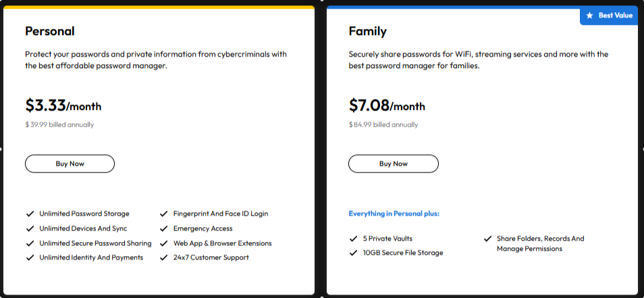Click checkmark beside Unlimited Devices And Sync
The width and height of the screenshot is (644, 298).
point(30,229)
